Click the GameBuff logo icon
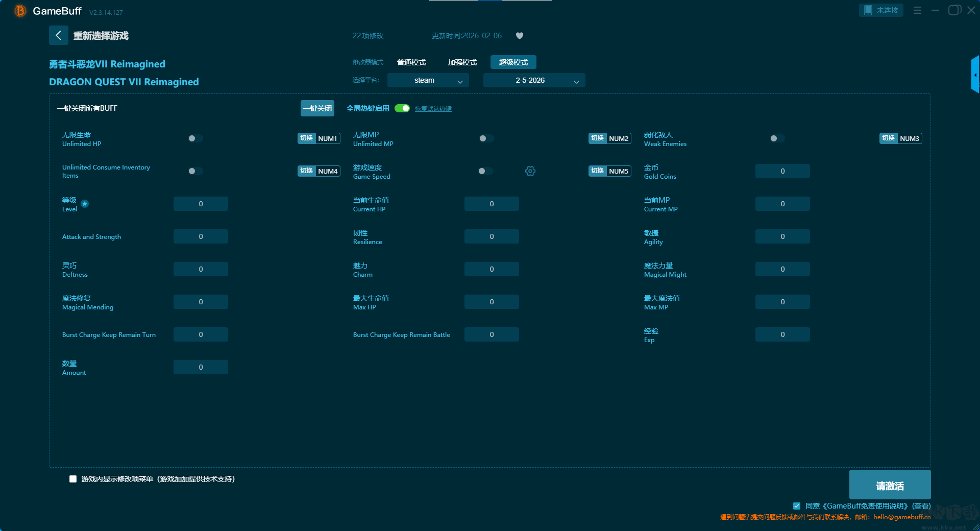 click(20, 11)
